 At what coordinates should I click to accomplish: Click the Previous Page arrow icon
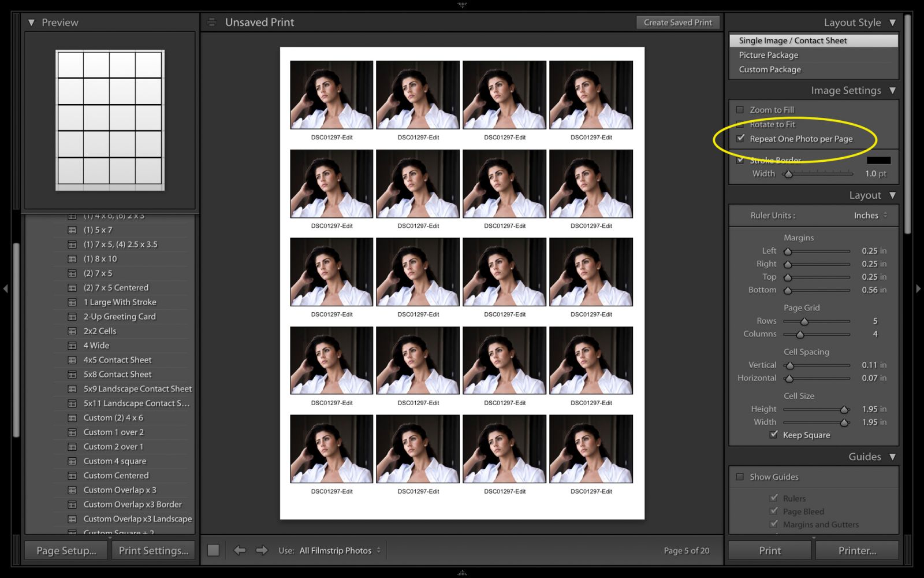[240, 550]
